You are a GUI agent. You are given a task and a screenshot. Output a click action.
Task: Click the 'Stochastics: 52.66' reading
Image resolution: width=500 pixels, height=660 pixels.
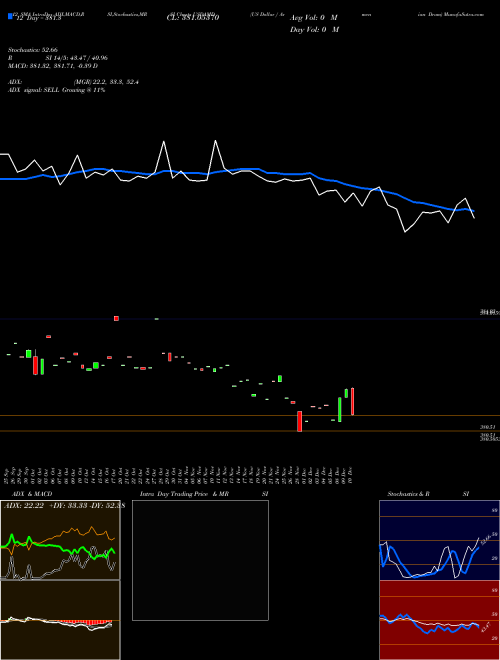click(x=32, y=50)
